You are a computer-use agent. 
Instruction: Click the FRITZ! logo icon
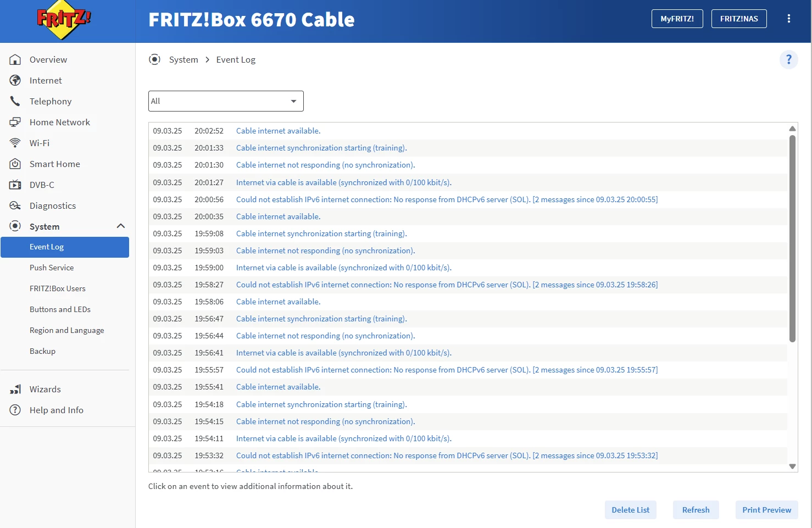point(64,20)
